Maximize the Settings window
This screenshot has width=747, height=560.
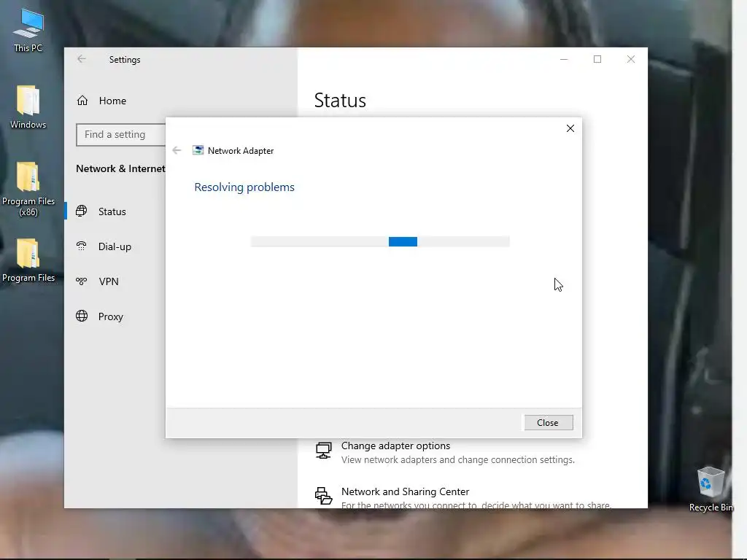coord(597,59)
